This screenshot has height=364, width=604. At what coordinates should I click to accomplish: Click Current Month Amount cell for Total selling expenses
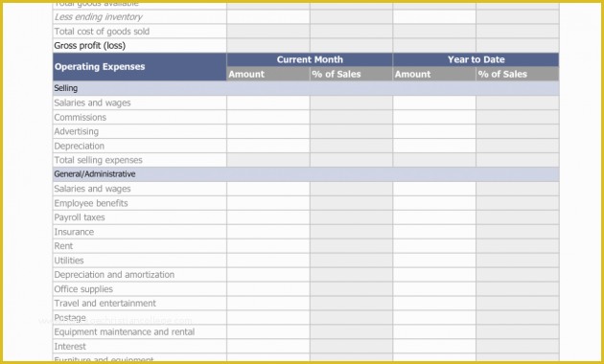[268, 160]
